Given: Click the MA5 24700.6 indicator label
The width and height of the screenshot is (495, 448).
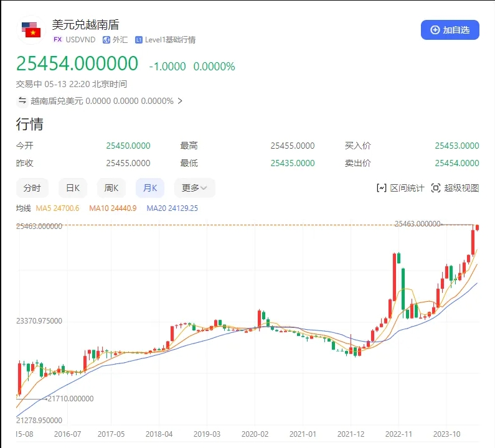Looking at the screenshot, I should click(57, 208).
